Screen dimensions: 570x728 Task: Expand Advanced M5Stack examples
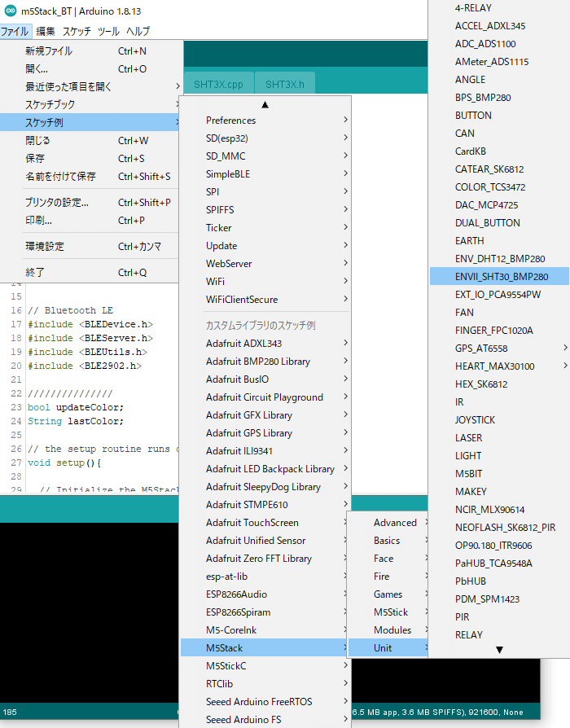388,523
